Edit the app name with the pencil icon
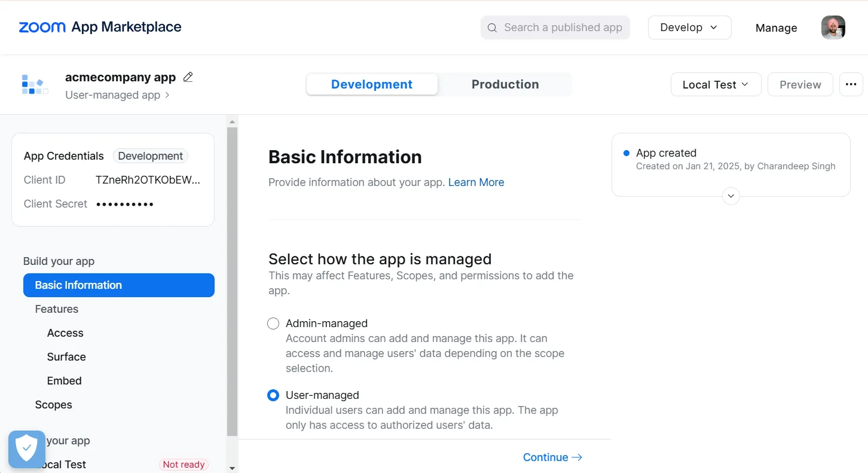Viewport: 868px width, 473px height. 188,77
